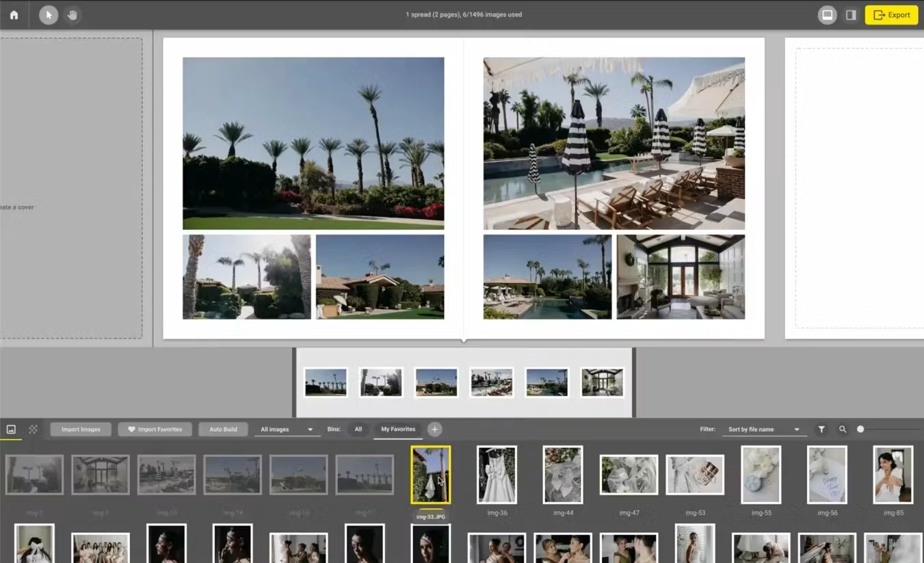The image size is (924, 563).
Task: Select the My Favorites bin
Action: (398, 429)
